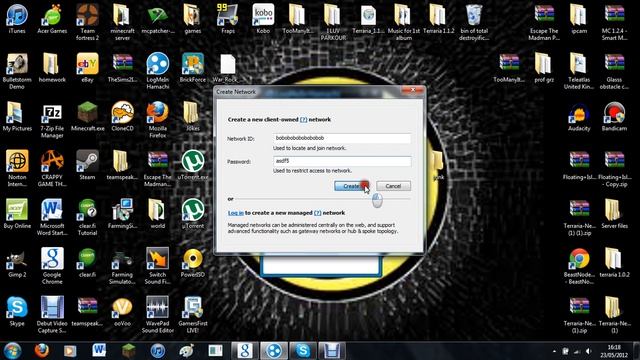Click the taskbar clock showing 16:18
Viewport: 640px width, 360px height.
coord(614,351)
